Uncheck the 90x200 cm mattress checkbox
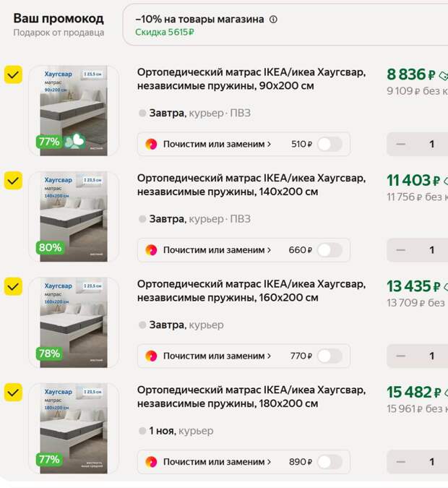 (13, 74)
